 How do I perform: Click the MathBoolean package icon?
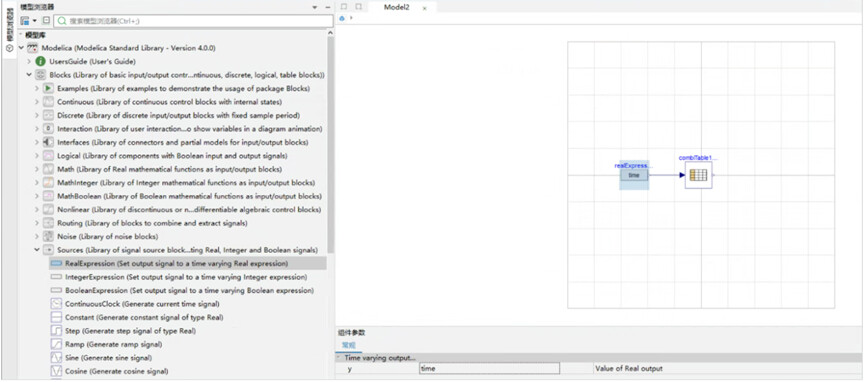[x=48, y=196]
